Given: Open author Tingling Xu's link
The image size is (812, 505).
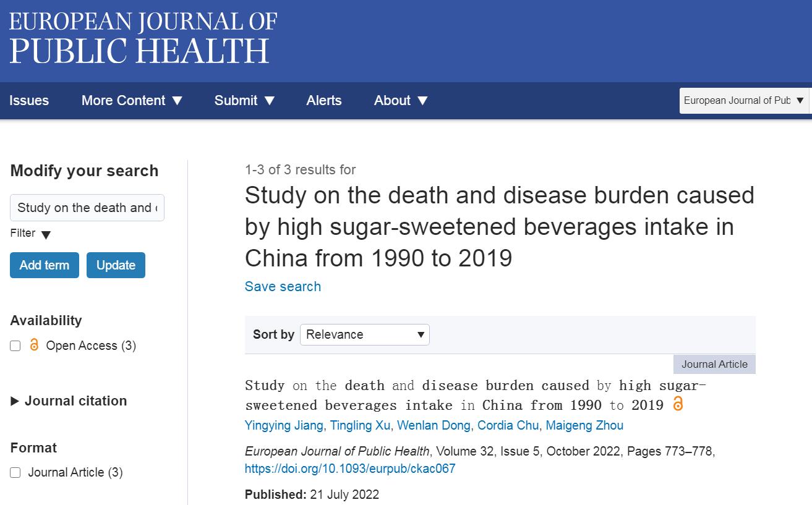Looking at the screenshot, I should [361, 425].
